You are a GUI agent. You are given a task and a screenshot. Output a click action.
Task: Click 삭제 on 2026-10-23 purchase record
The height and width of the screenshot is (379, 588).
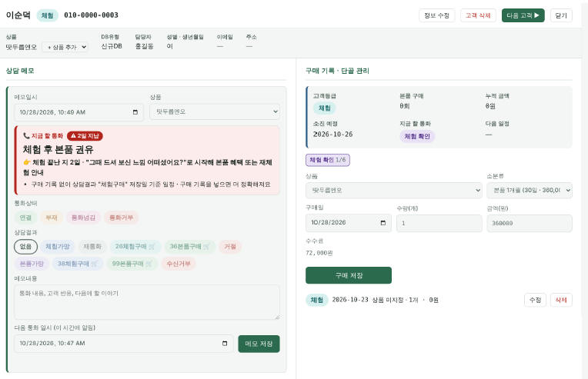coord(561,300)
